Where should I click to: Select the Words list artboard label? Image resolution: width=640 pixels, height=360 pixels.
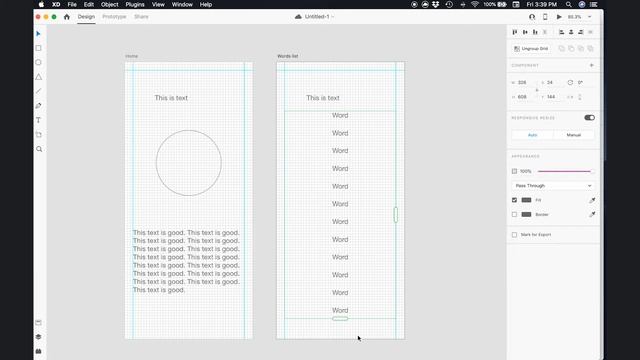pyautogui.click(x=288, y=56)
